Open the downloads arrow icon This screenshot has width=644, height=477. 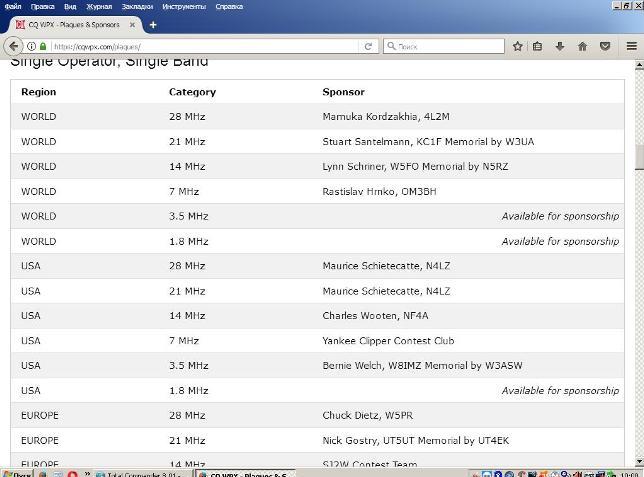pos(560,46)
